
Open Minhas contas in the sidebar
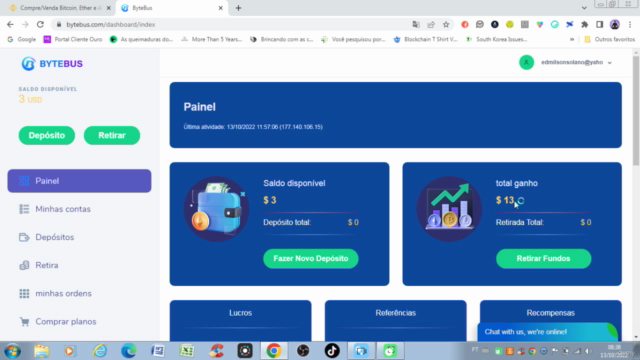[x=63, y=209]
